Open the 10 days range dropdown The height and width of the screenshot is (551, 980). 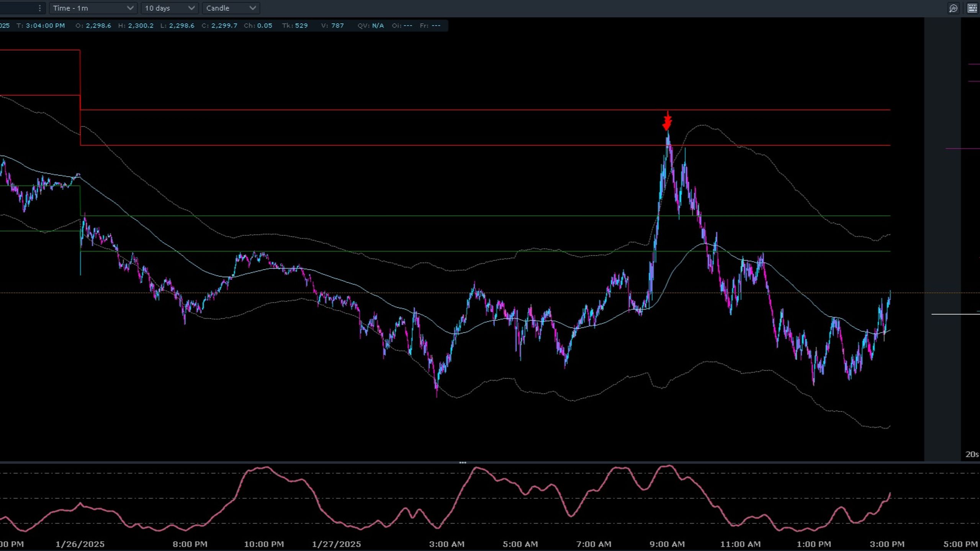click(170, 8)
